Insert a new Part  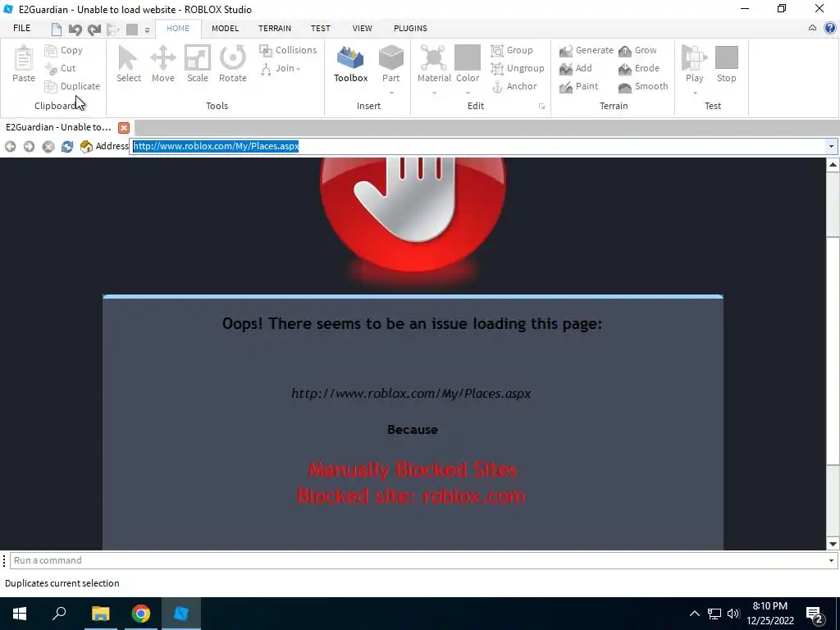click(x=391, y=64)
